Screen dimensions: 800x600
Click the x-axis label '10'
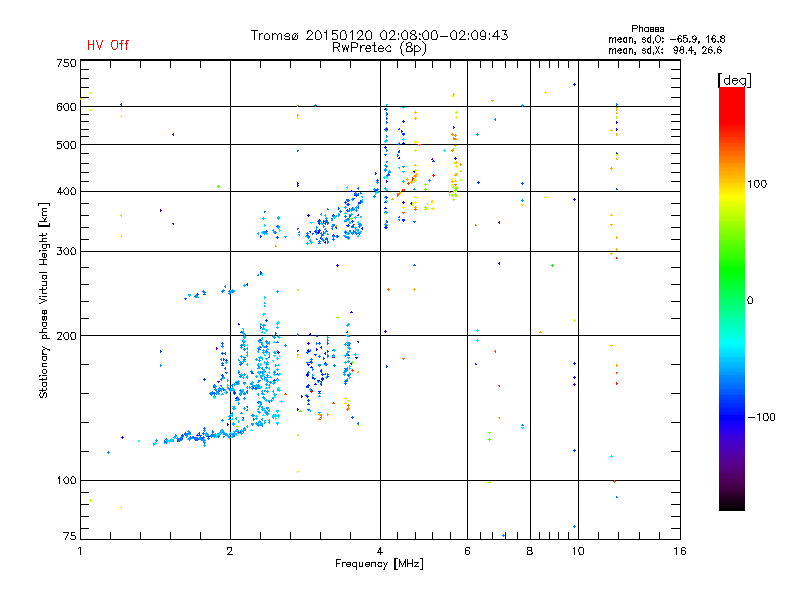pos(578,551)
